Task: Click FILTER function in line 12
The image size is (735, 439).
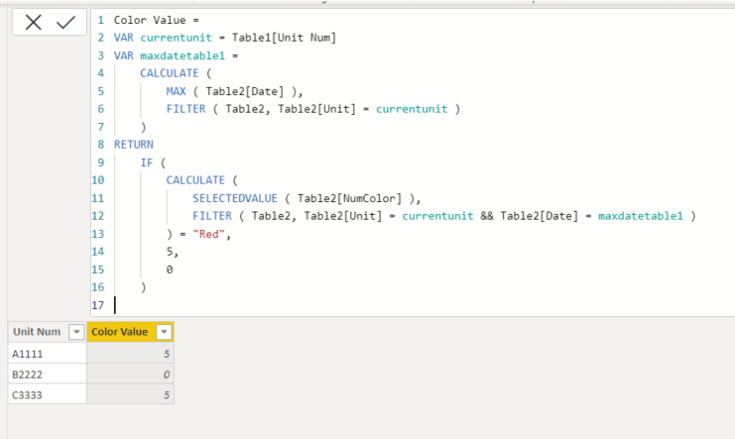Action: pyautogui.click(x=212, y=216)
